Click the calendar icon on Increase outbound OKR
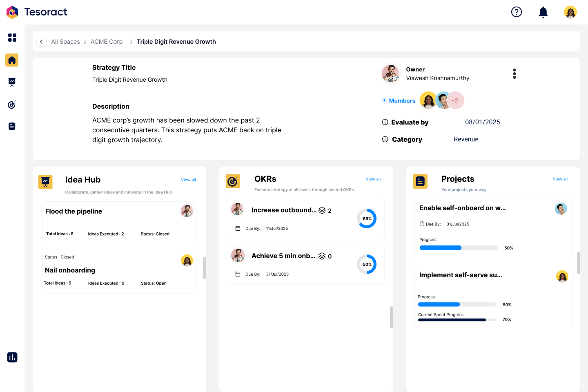The width and height of the screenshot is (588, 392). pos(238,229)
